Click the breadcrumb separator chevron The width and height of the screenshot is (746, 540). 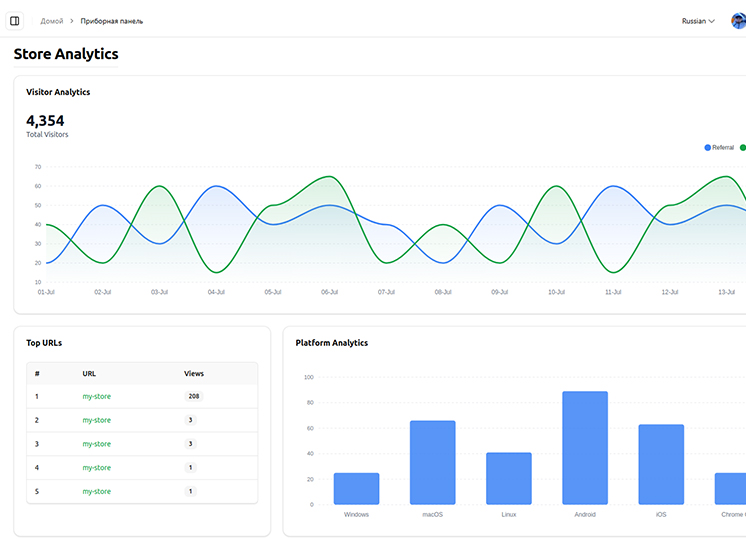click(72, 21)
